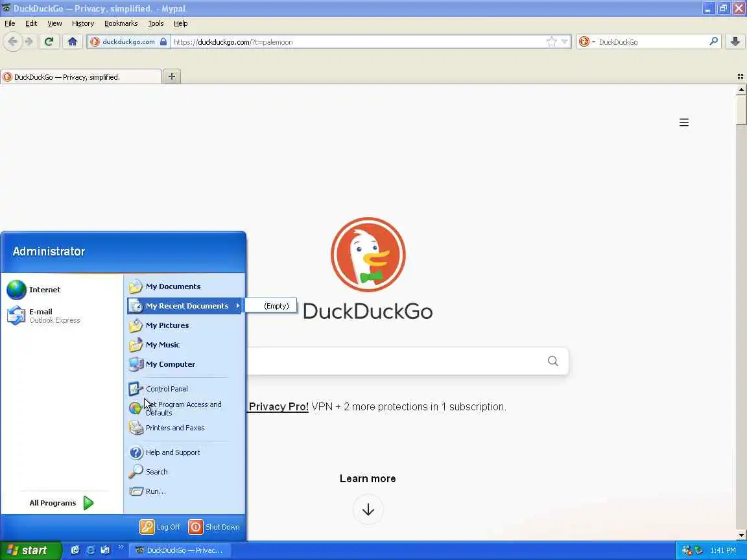Click the Learn more text

tap(368, 478)
